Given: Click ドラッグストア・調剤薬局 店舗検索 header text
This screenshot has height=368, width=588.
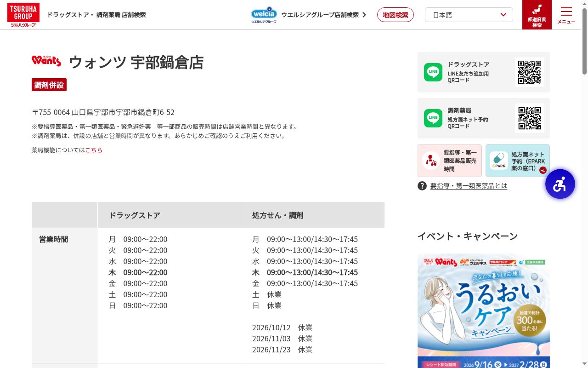Looking at the screenshot, I should pos(96,15).
